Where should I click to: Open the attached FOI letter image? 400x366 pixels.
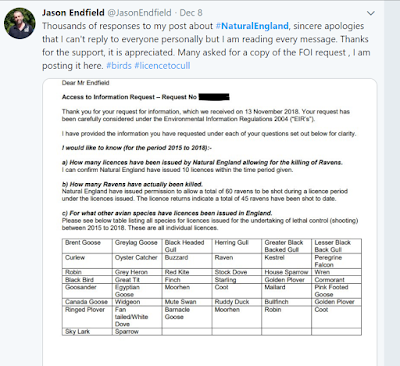click(210, 222)
